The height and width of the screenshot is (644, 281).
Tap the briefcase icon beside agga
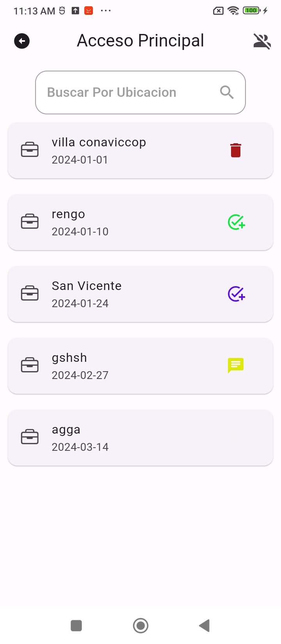click(x=30, y=438)
